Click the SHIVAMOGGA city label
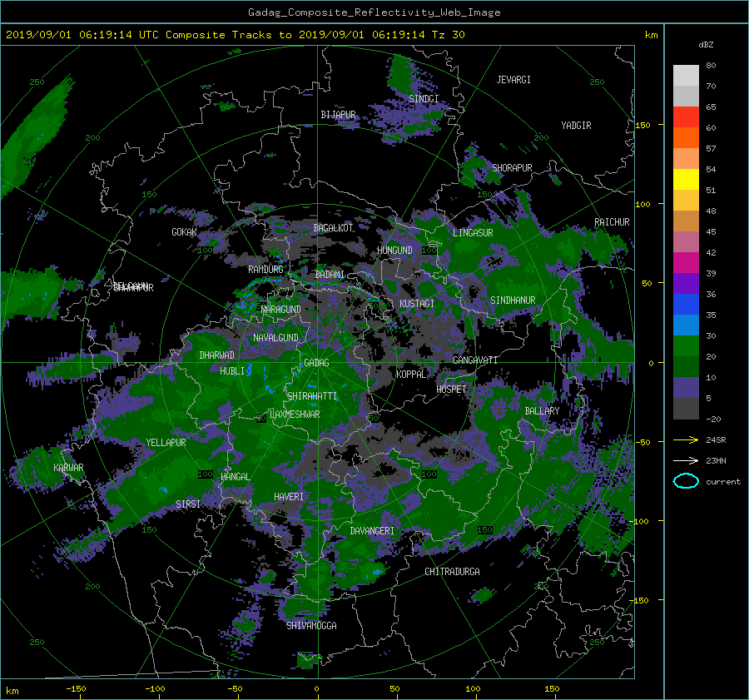Image resolution: width=749 pixels, height=700 pixels. click(311, 625)
